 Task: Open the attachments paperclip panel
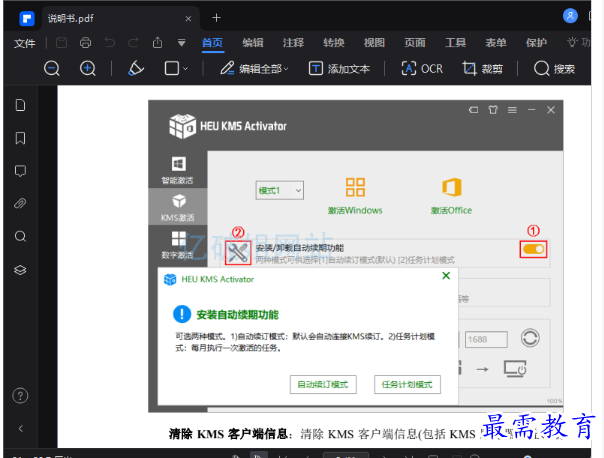20,203
